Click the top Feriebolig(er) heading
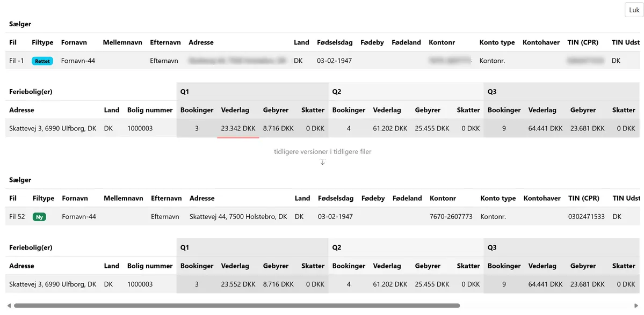The height and width of the screenshot is (315, 644). click(x=31, y=92)
